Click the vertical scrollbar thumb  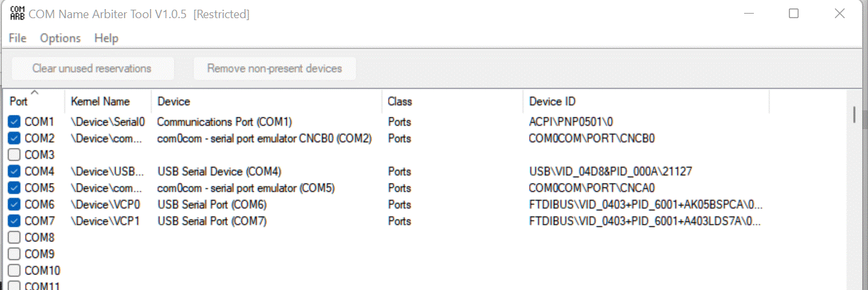click(x=855, y=115)
